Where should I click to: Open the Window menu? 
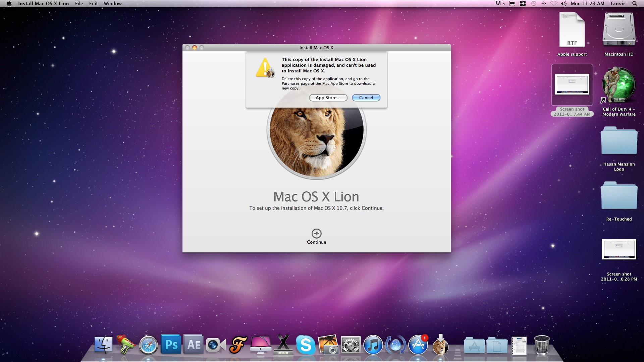pos(113,4)
